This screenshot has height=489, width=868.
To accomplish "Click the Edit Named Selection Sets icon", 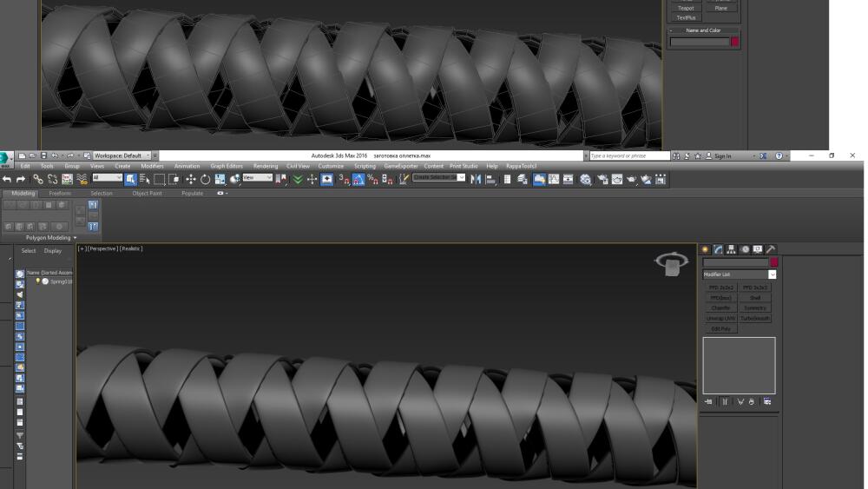I will coord(404,179).
